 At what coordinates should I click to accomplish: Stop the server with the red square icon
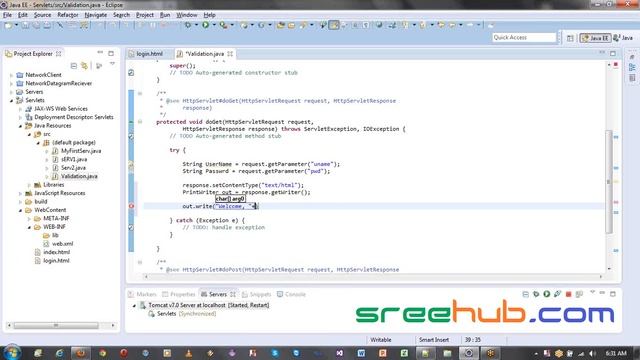568,294
